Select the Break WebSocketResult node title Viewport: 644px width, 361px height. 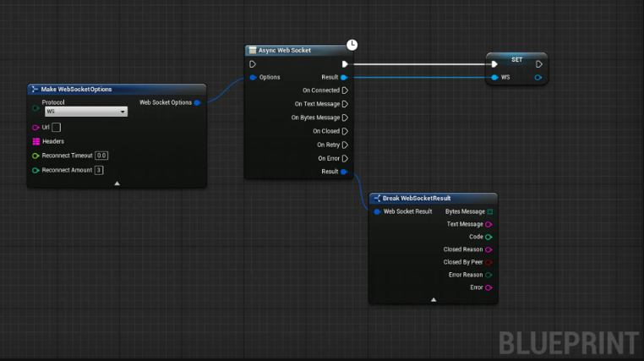417,199
